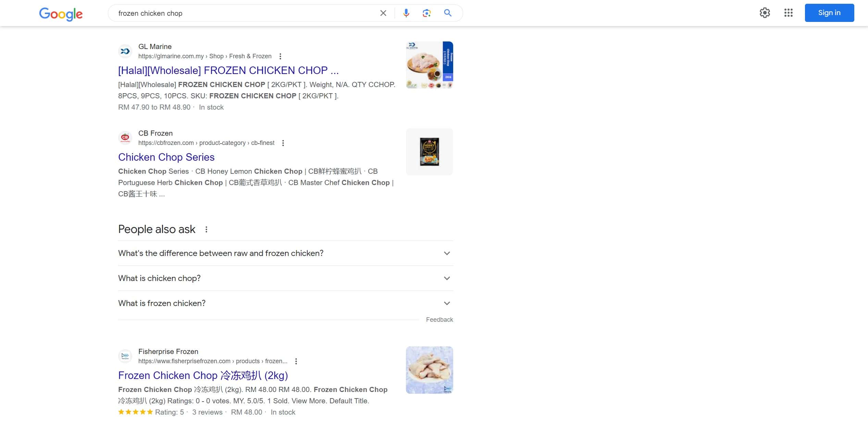
Task: Expand What is frozen chicken question
Action: [x=285, y=303]
